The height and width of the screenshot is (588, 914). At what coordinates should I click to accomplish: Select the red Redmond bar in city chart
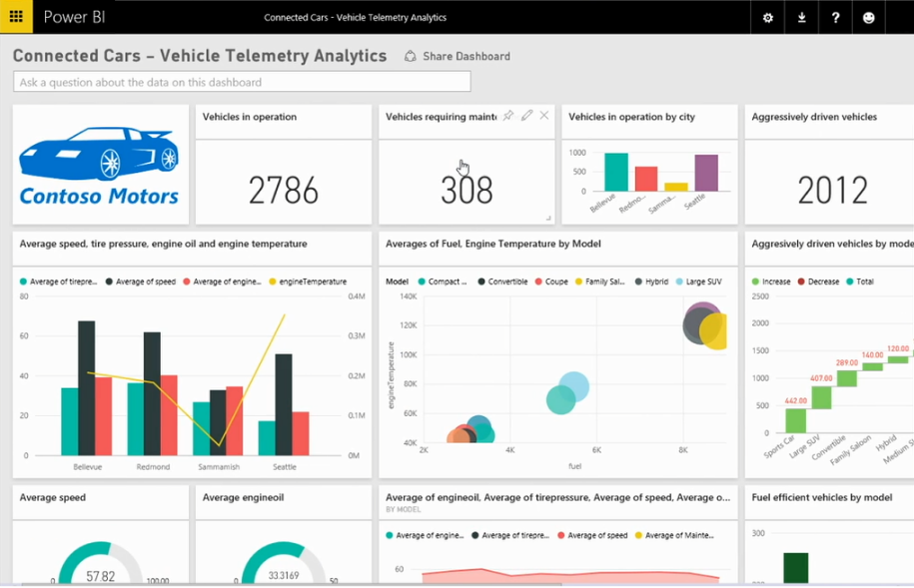click(646, 179)
